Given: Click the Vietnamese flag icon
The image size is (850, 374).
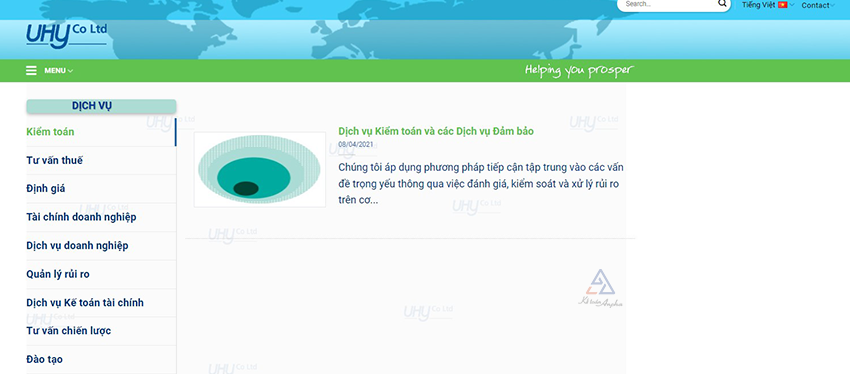Looking at the screenshot, I should tap(782, 5).
